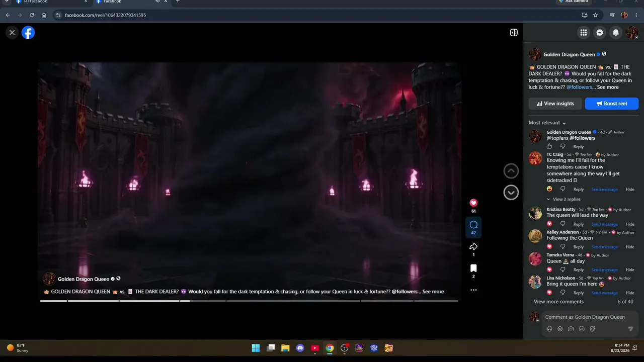Attach a photo using the camera icon
Image resolution: width=644 pixels, height=362 pixels.
571,329
